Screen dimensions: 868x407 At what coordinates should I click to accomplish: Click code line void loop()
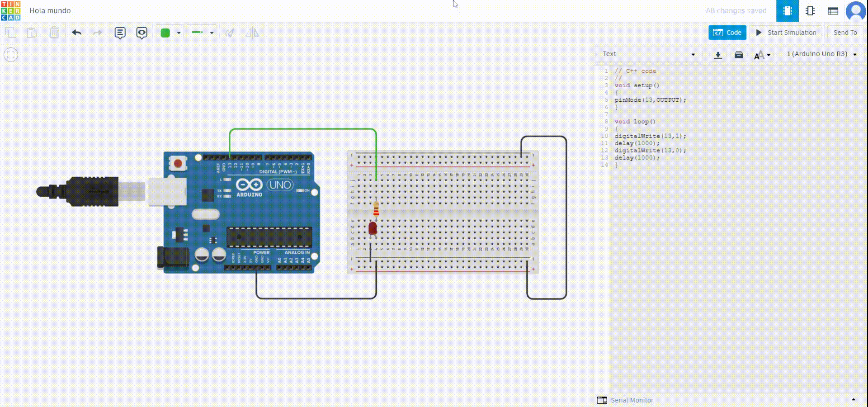pos(635,122)
